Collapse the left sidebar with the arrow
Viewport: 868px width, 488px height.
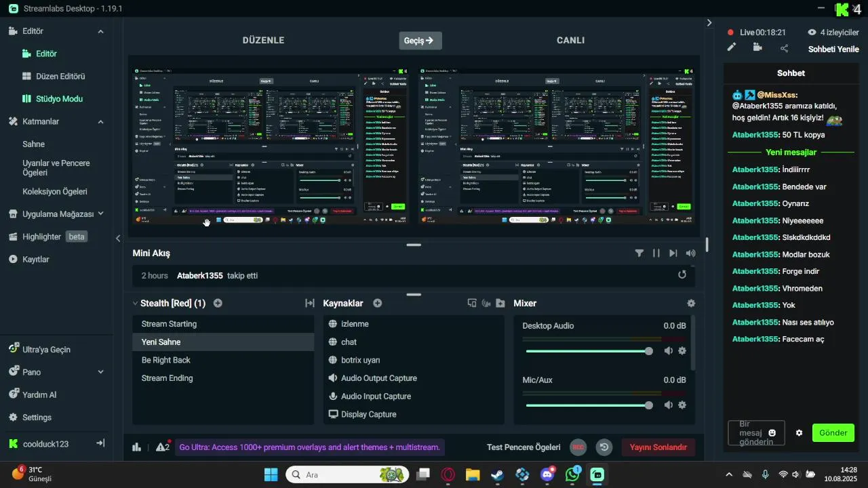pyautogui.click(x=118, y=238)
